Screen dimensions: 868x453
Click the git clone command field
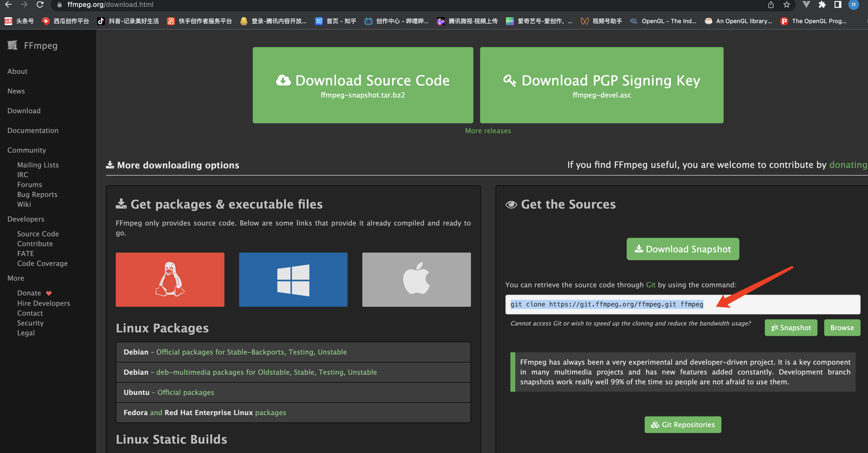[683, 305]
